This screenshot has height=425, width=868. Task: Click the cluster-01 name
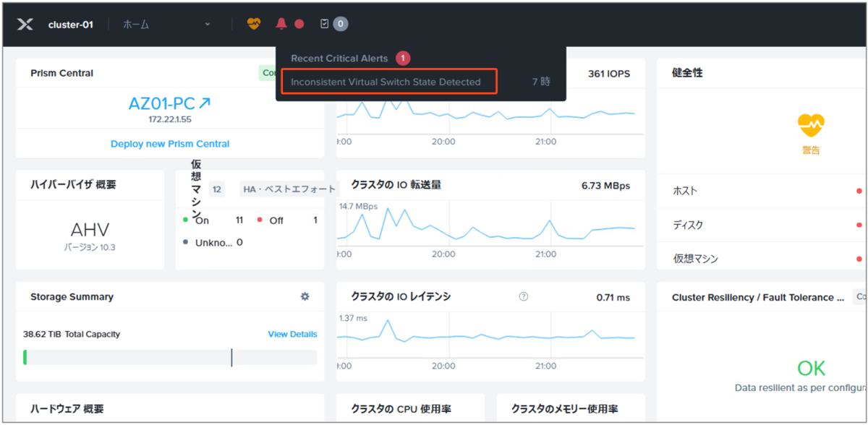[x=71, y=24]
